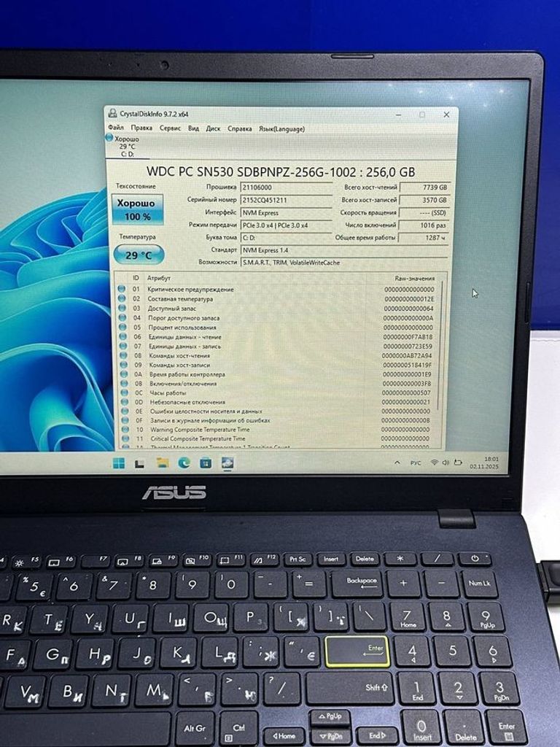This screenshot has height=747, width=560.
Task: Open the Диск menu
Action: (x=213, y=128)
